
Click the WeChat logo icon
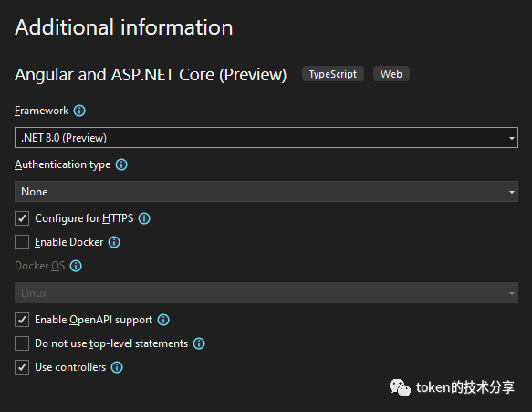click(400, 387)
